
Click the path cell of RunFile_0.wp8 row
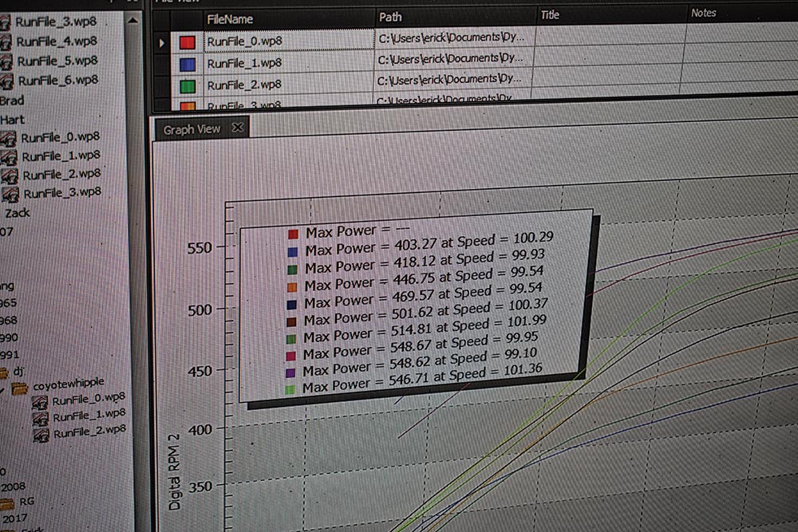click(x=456, y=37)
